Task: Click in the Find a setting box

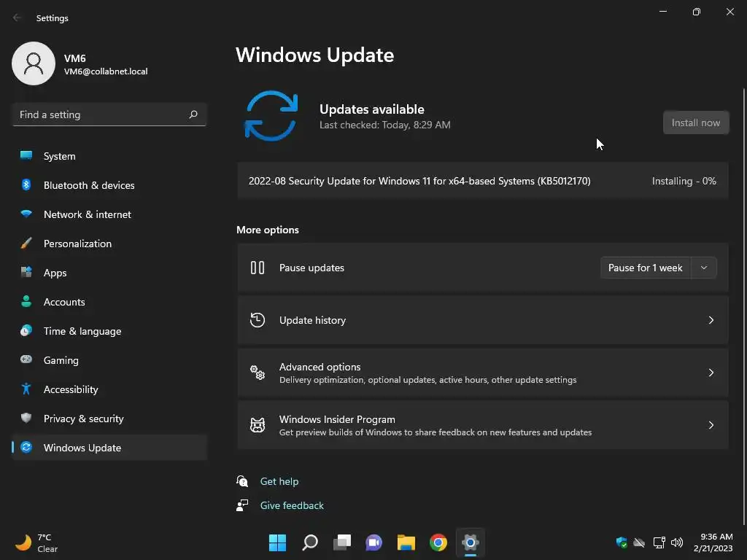Action: click(109, 114)
